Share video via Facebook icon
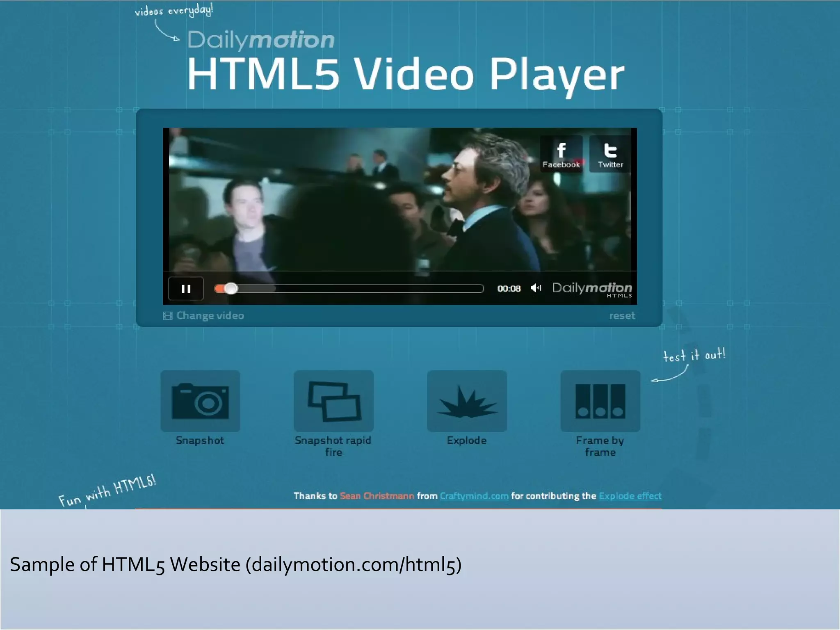Screen dimensions: 840x630 561,154
